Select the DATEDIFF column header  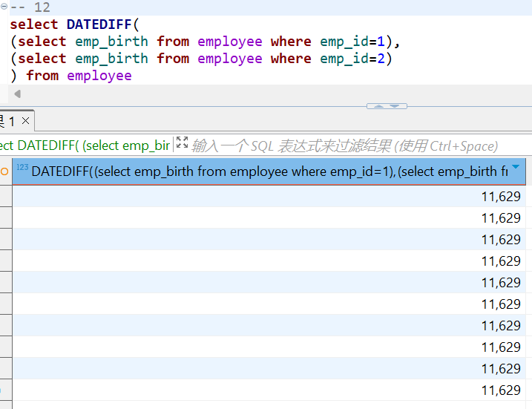click(267, 171)
